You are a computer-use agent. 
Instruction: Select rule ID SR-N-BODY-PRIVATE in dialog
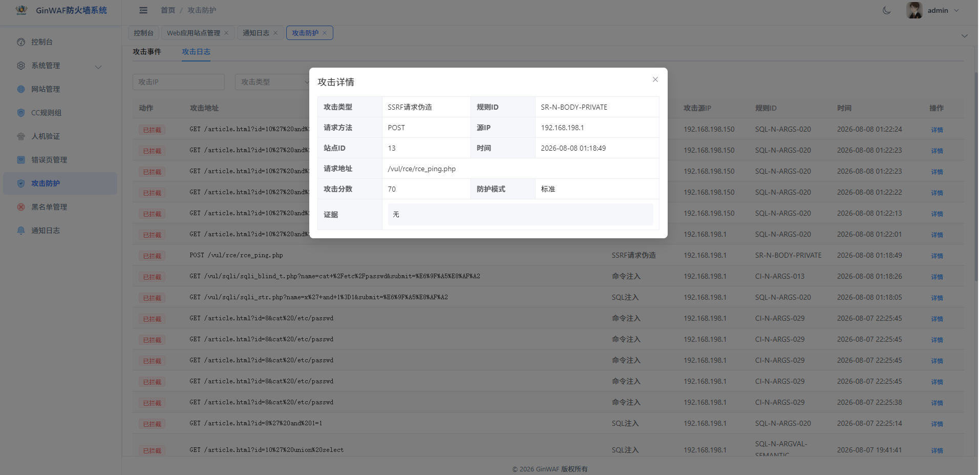coord(574,107)
